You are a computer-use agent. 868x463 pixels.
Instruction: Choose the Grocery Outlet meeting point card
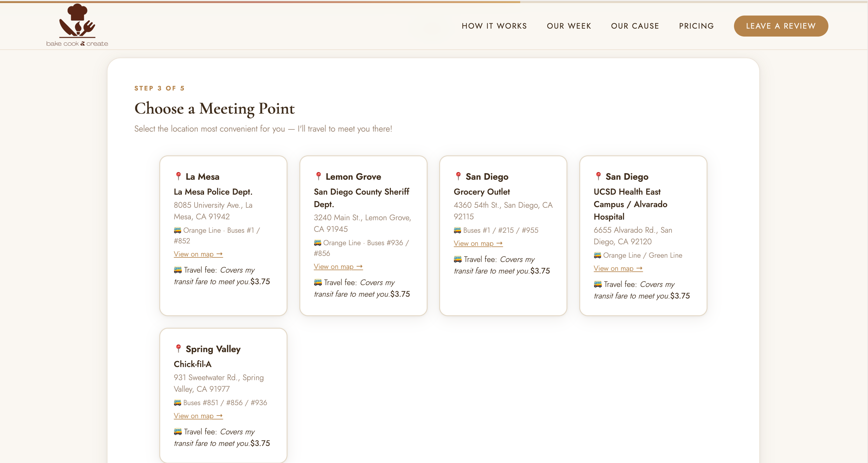(x=503, y=235)
